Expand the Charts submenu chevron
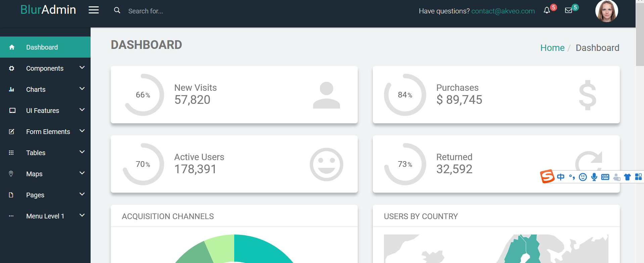644x263 pixels. (x=82, y=89)
